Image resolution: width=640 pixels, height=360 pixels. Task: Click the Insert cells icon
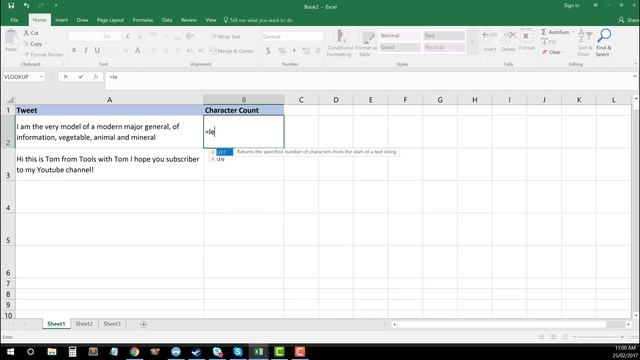pyautogui.click(x=489, y=36)
